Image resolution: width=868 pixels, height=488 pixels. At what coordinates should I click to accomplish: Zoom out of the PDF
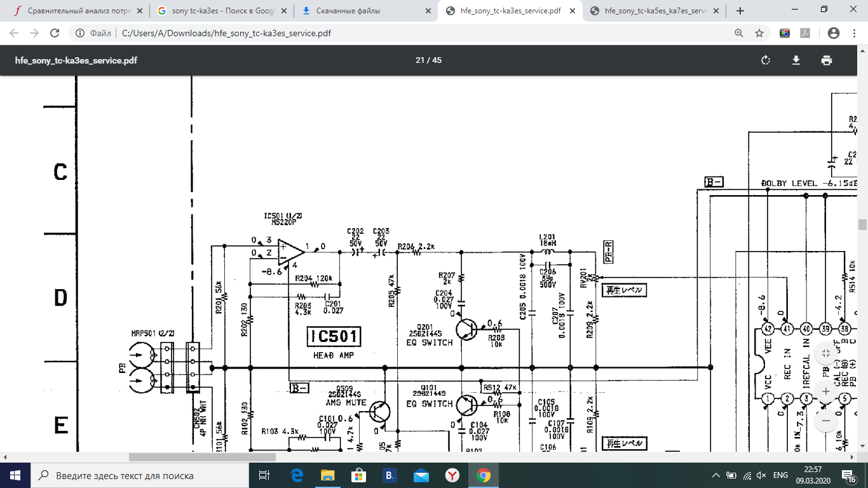[x=825, y=421]
